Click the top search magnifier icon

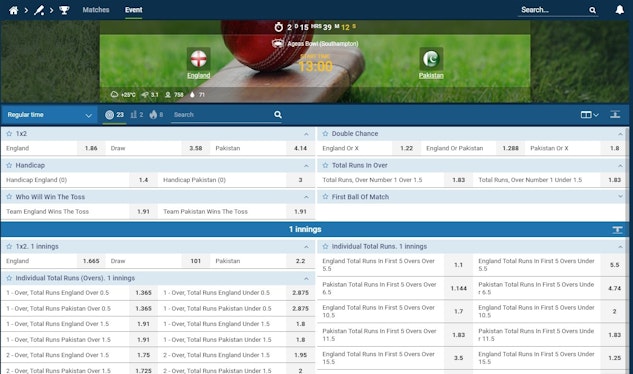tap(592, 10)
